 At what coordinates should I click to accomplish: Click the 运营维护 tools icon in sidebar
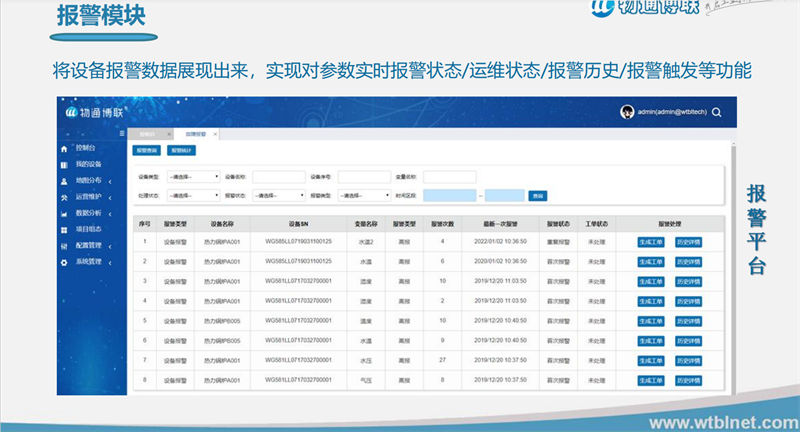click(x=64, y=197)
